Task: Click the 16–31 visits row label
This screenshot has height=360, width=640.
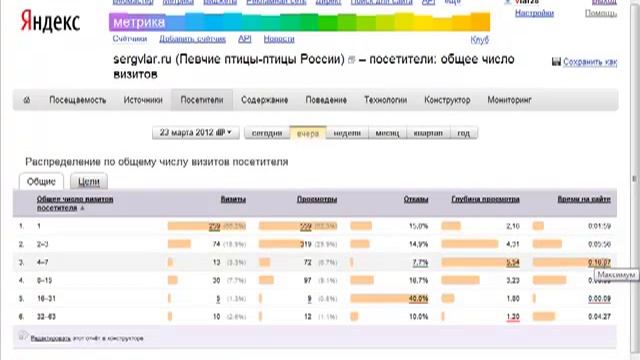Action: click(x=46, y=298)
